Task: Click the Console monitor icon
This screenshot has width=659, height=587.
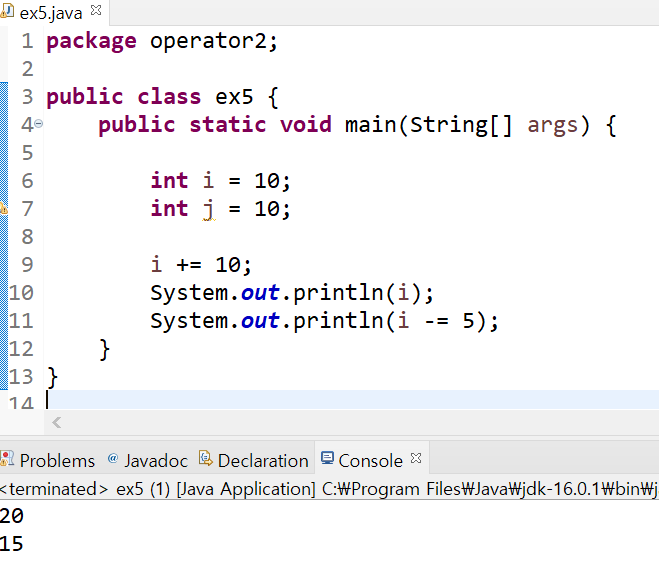Action: tap(327, 458)
